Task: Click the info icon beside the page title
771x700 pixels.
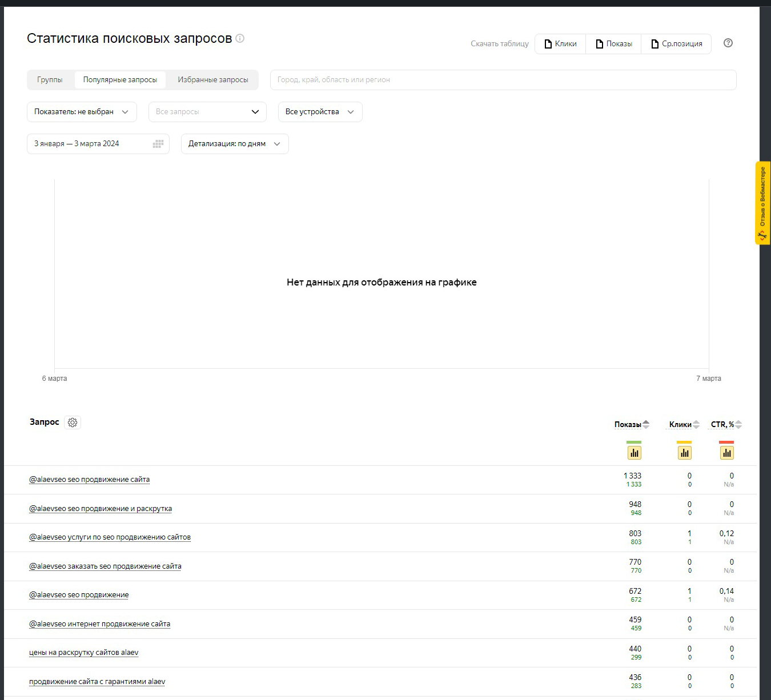Action: click(x=240, y=38)
